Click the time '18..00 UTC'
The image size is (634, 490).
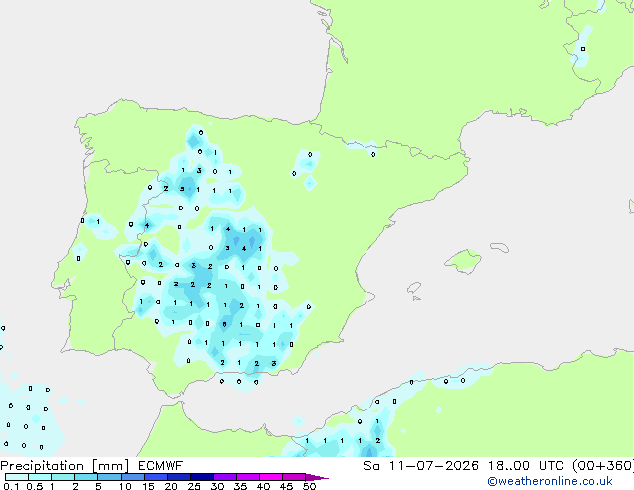[x=525, y=466]
